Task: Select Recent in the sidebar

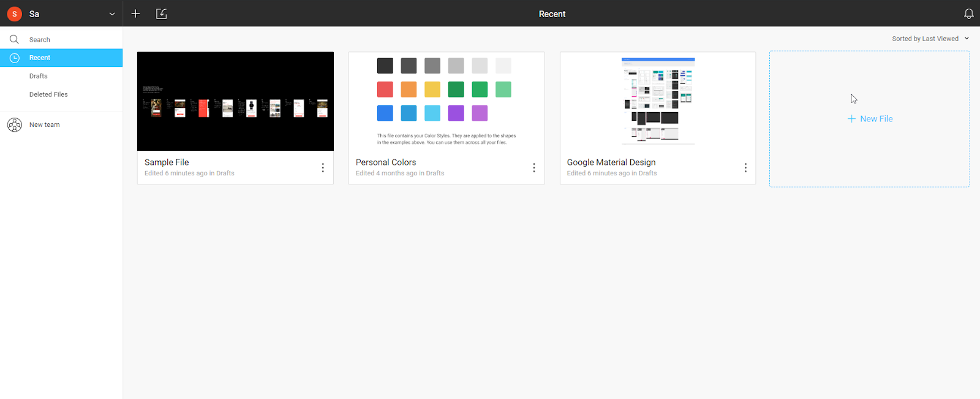Action: tap(40, 58)
